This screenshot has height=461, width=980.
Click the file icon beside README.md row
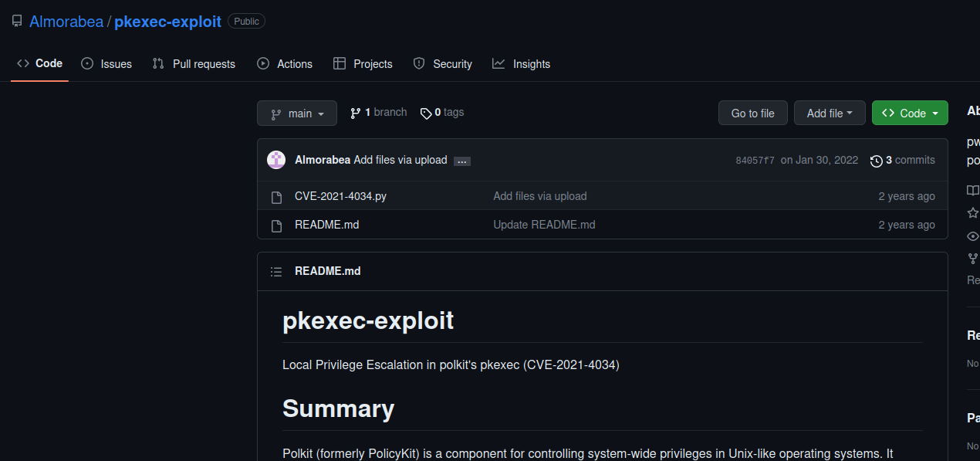click(276, 225)
